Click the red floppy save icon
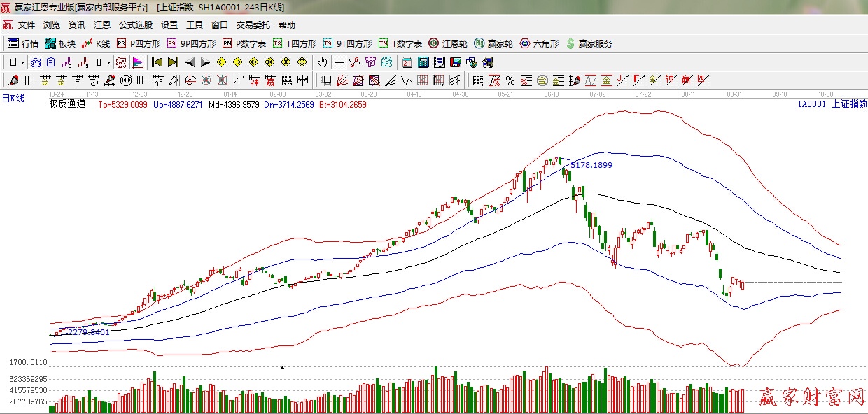Image resolution: width=868 pixels, height=414 pixels. click(x=456, y=62)
